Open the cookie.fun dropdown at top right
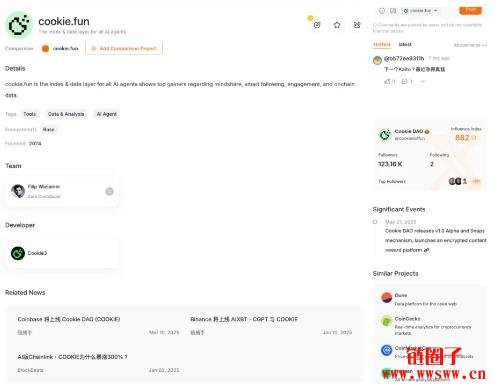This screenshot has width=495, height=384. tap(420, 11)
